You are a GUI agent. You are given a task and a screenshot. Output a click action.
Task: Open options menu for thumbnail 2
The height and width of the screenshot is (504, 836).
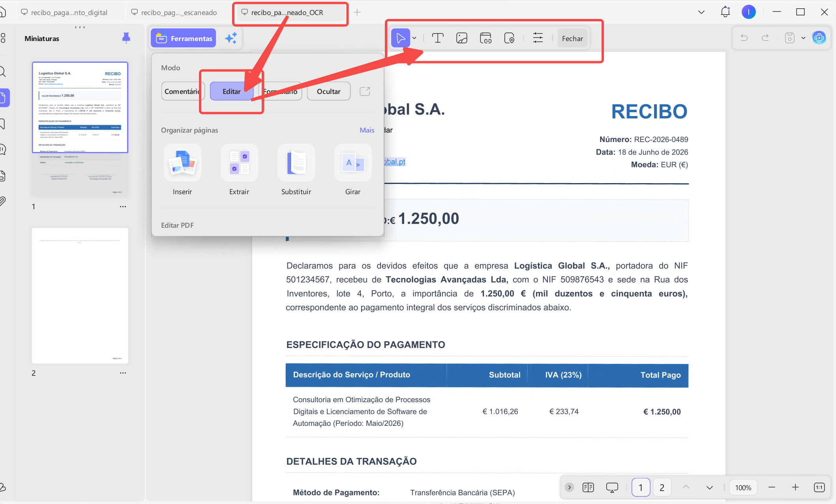123,373
